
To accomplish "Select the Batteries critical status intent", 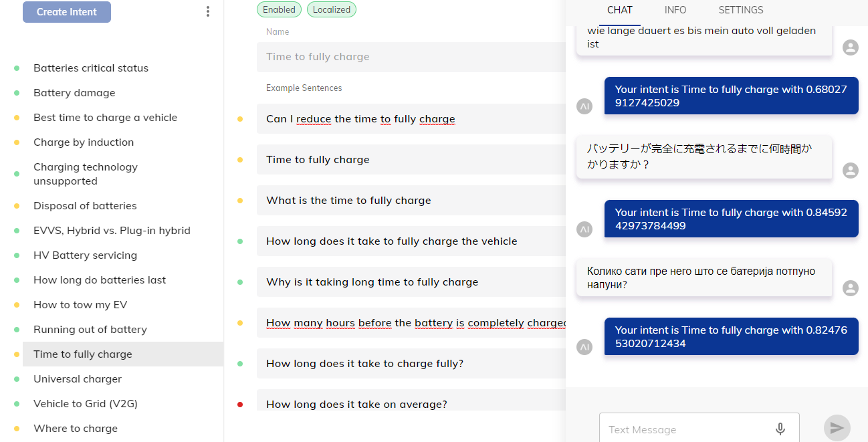I will [x=91, y=68].
